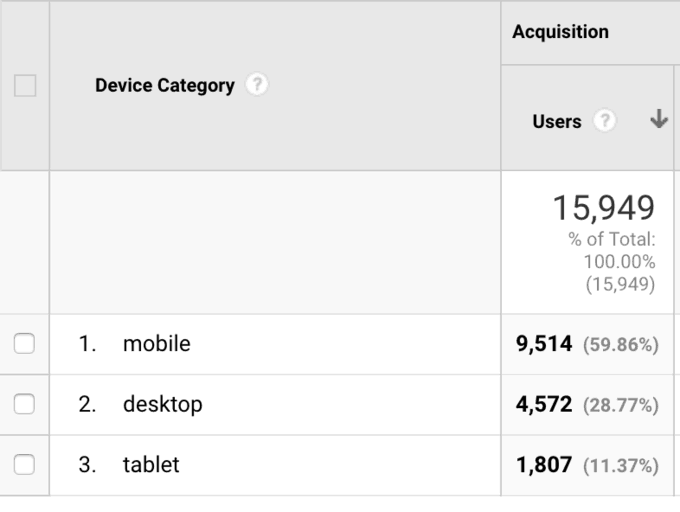Screen dimensions: 680x512
Task: Sort by clicking the Users column header
Action: coord(557,121)
